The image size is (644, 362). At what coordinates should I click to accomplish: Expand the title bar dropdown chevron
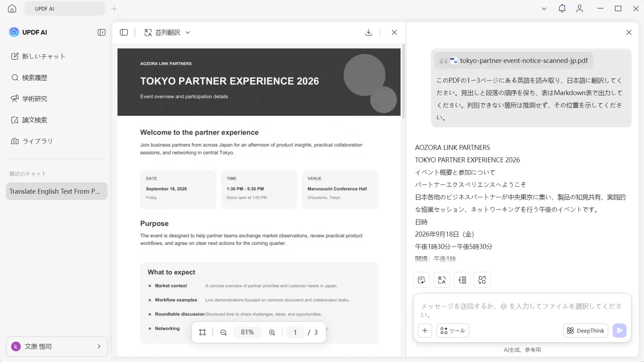coord(544,8)
